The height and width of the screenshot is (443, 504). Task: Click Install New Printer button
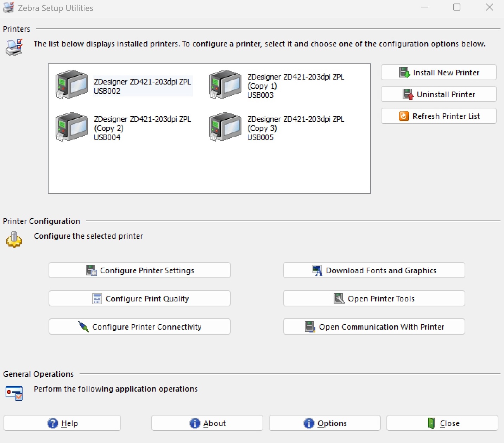coord(439,73)
